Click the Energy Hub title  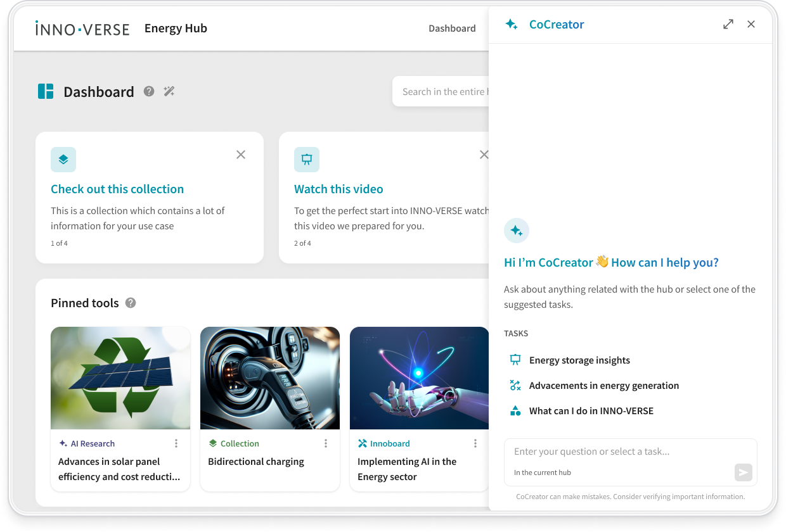tap(176, 28)
